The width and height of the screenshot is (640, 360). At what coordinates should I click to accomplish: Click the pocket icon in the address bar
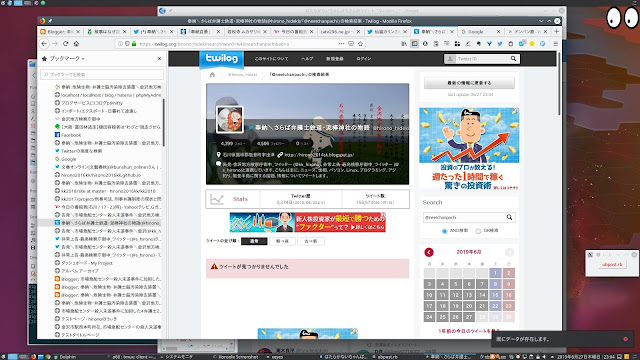pos(351,44)
